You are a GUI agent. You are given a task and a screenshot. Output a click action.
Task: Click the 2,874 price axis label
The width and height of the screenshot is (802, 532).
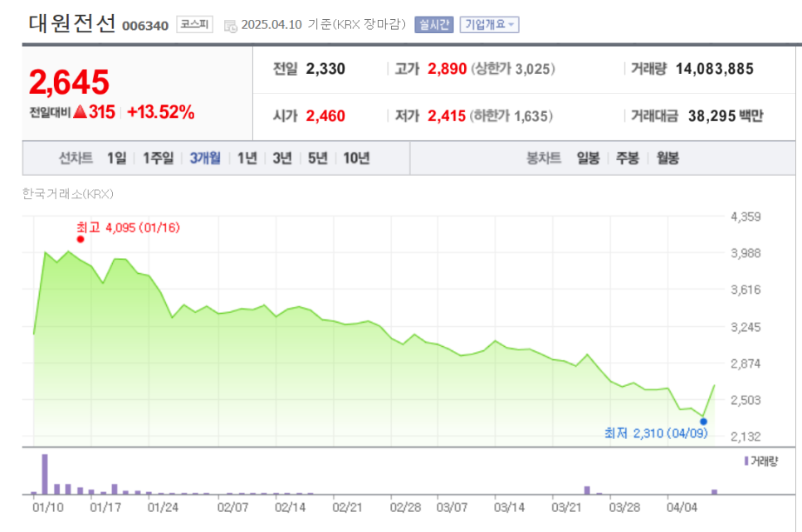(x=746, y=364)
